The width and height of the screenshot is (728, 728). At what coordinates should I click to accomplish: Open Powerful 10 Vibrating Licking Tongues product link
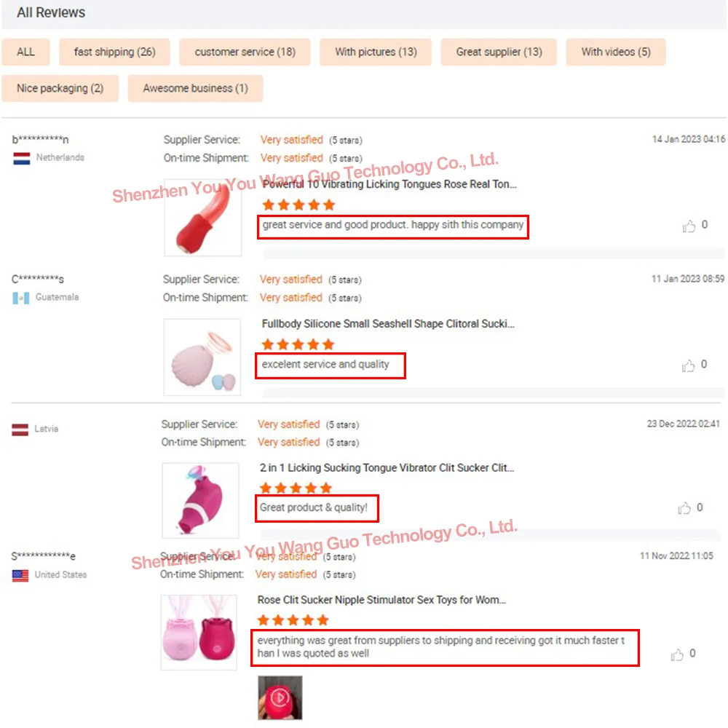(x=389, y=184)
